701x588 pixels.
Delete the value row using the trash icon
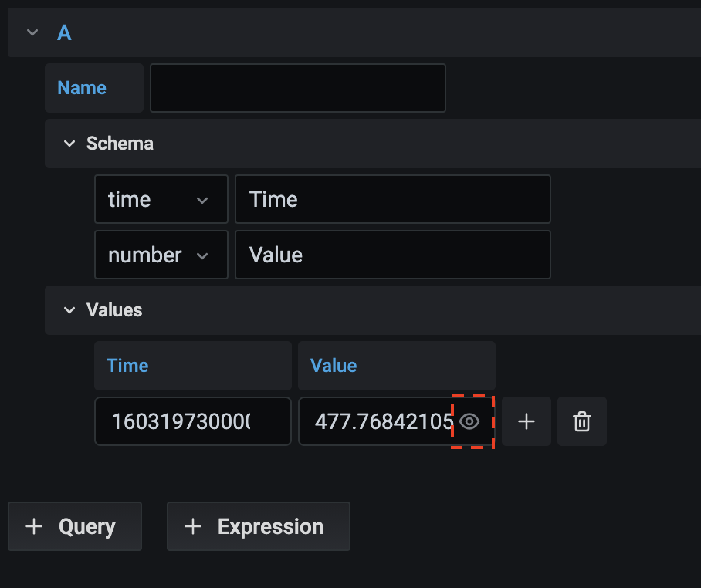[581, 421]
